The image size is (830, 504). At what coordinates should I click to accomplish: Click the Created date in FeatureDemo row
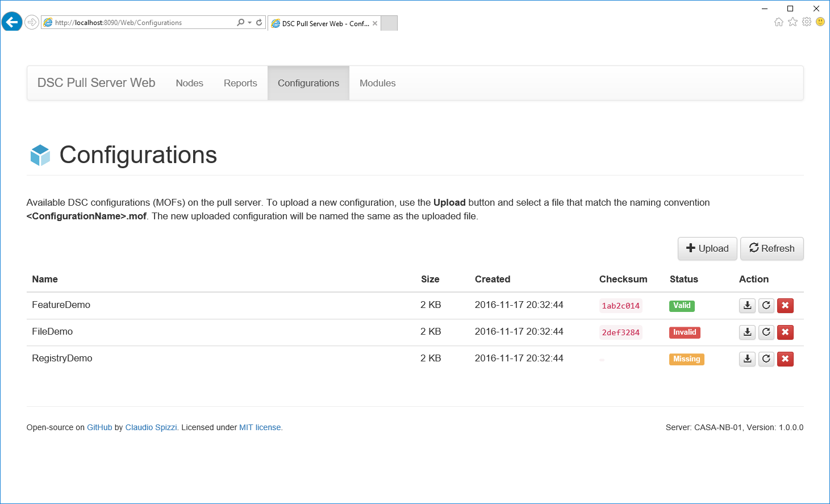click(519, 305)
